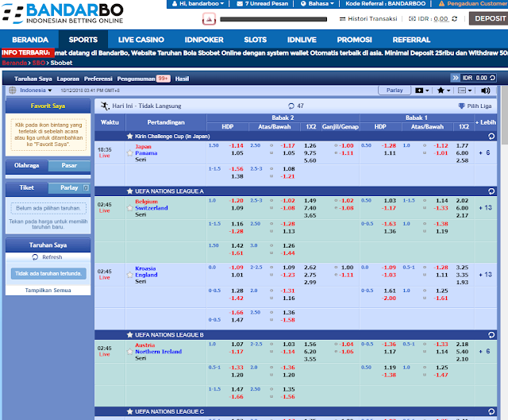508x420 pixels.
Task: Open the Hi, bandarboo account dropdown
Action: [198, 3]
